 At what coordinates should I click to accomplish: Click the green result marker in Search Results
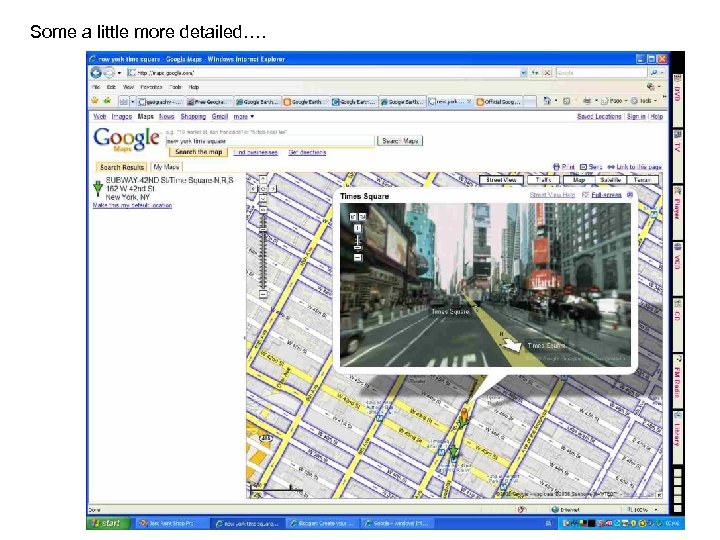point(97,188)
